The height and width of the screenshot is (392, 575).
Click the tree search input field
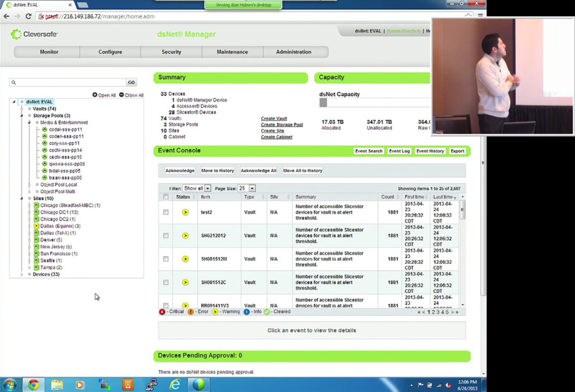click(68, 82)
